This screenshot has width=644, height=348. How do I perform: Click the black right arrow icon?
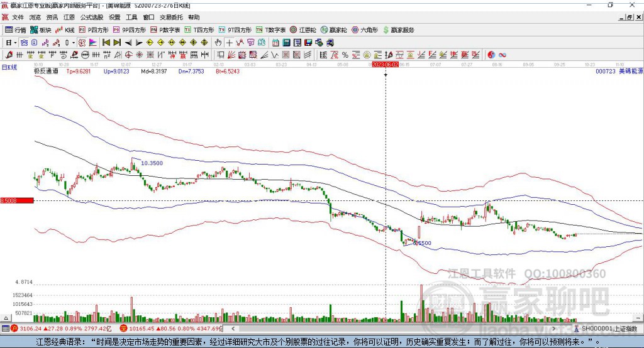(139, 43)
